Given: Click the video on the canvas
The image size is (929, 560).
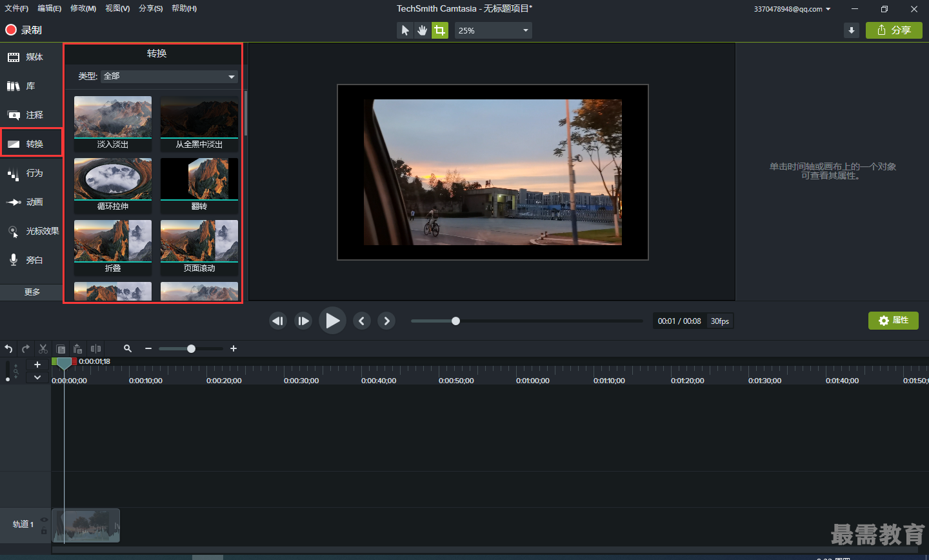Looking at the screenshot, I should click(493, 172).
